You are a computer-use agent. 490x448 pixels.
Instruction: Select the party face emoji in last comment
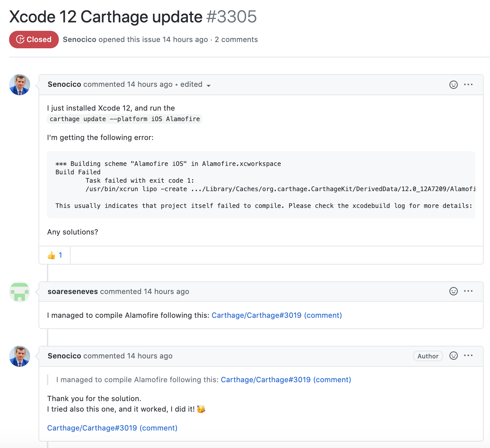click(x=201, y=409)
